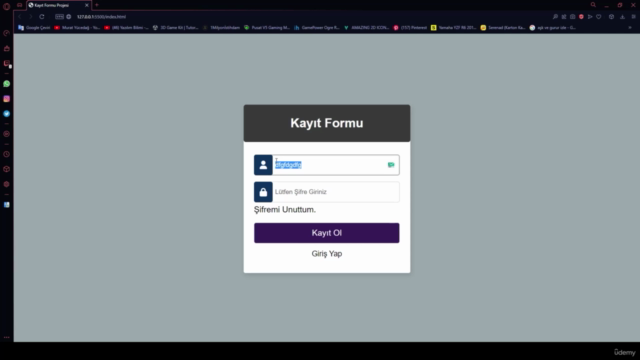Click the padlock icon in the form
Viewport: 640px width, 360px height.
[263, 192]
